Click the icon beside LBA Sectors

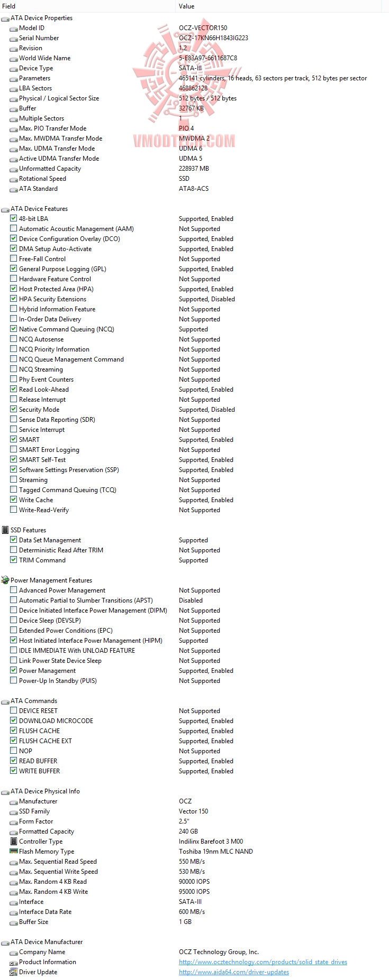click(14, 89)
